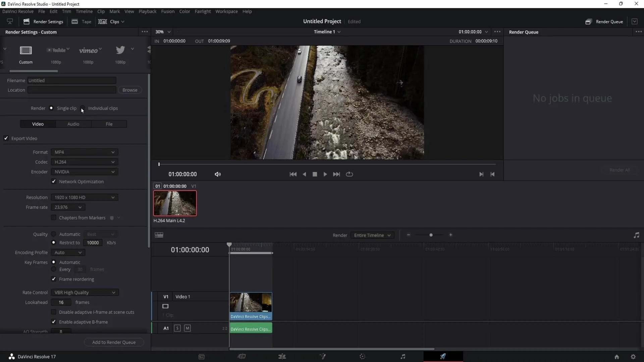This screenshot has height=362, width=644.
Task: Enable Network Optimization checkbox
Action: tap(54, 181)
